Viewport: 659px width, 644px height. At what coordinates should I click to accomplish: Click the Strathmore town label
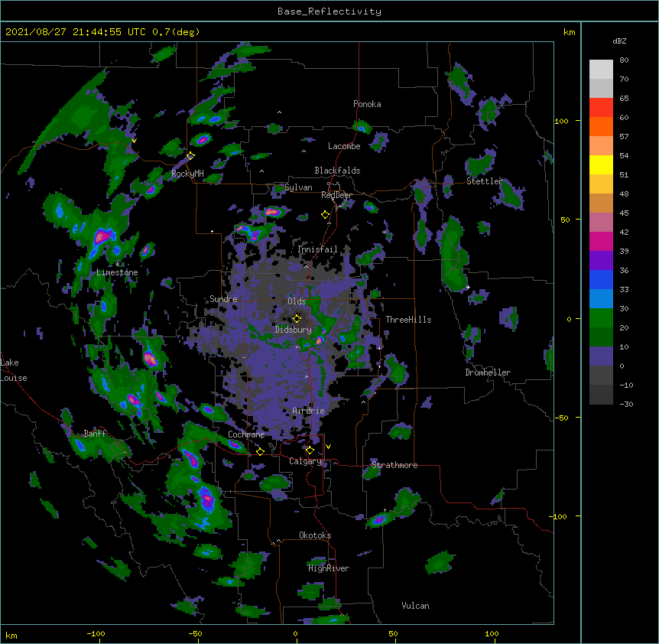[394, 465]
